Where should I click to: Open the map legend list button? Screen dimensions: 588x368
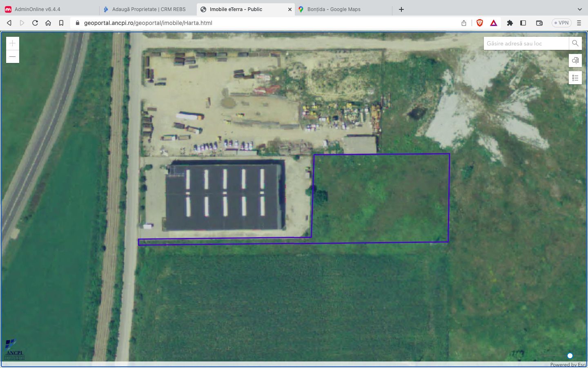pyautogui.click(x=575, y=78)
